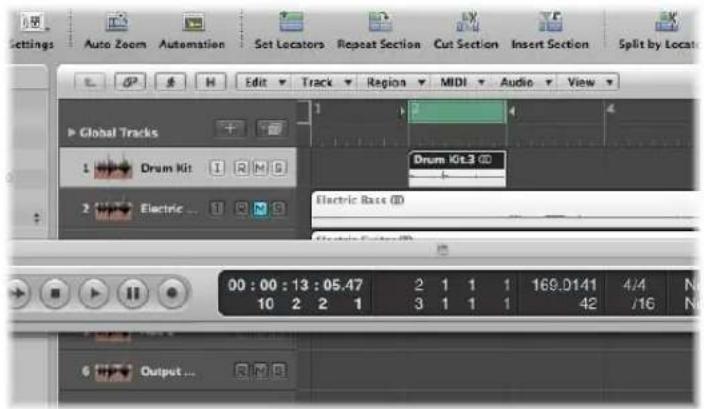Click the division value /16
This screenshot has width=704, height=409.
pyautogui.click(x=643, y=304)
